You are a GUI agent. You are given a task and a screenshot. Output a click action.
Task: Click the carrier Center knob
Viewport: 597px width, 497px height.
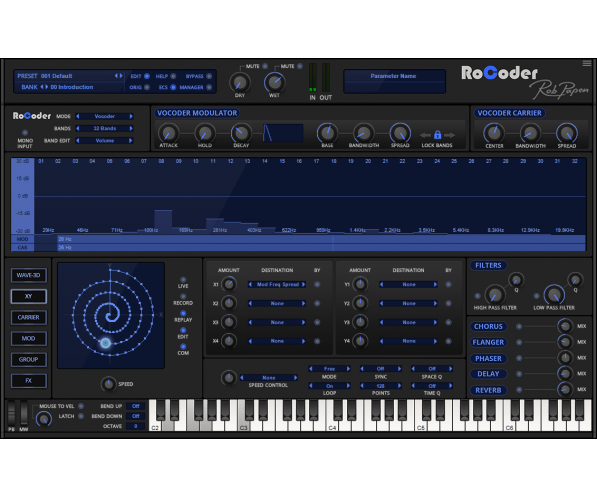[x=494, y=133]
